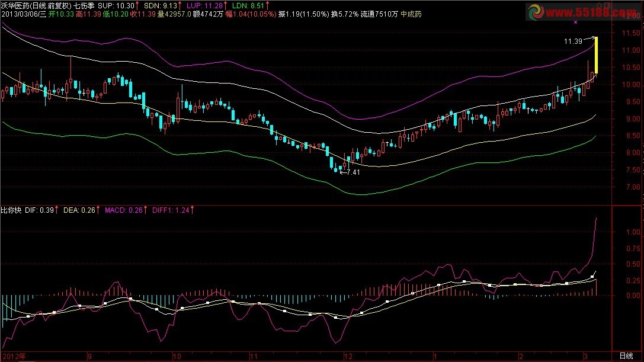The image size is (644, 362).
Task: Click the change value 幅1.04(10.05%)
Action: click(251, 14)
